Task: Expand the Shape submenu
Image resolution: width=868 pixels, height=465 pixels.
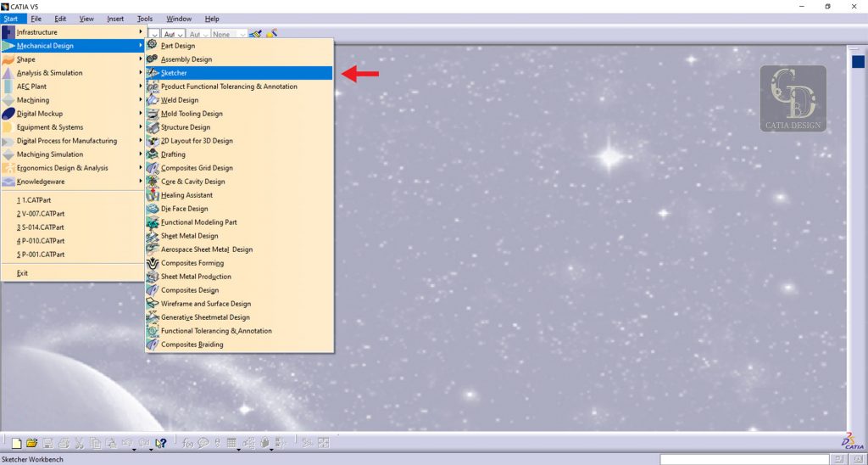Action: point(73,59)
